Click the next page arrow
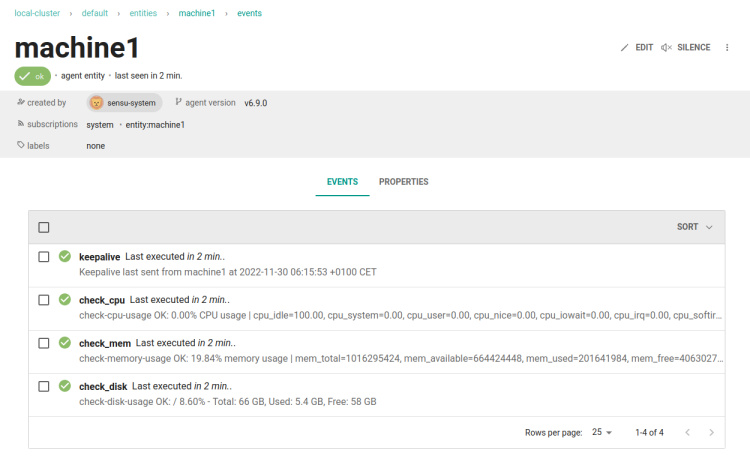 (711, 432)
